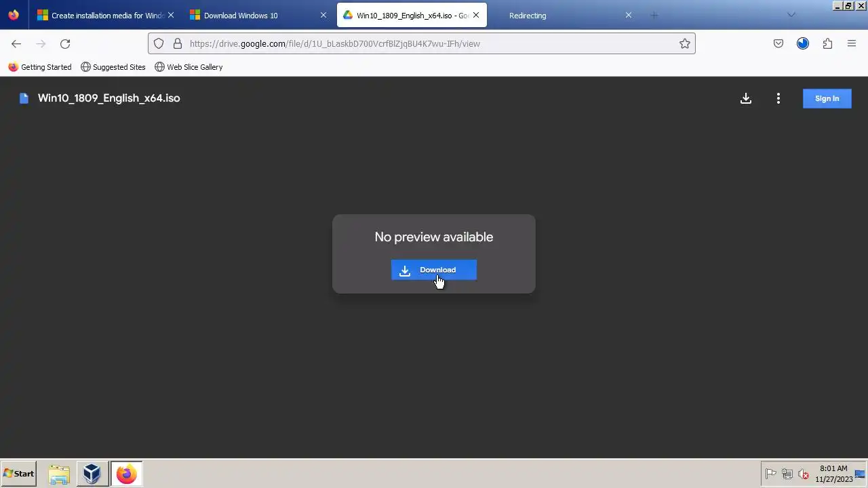Click the No preview available message
Viewport: 868px width, 488px height.
click(x=434, y=237)
